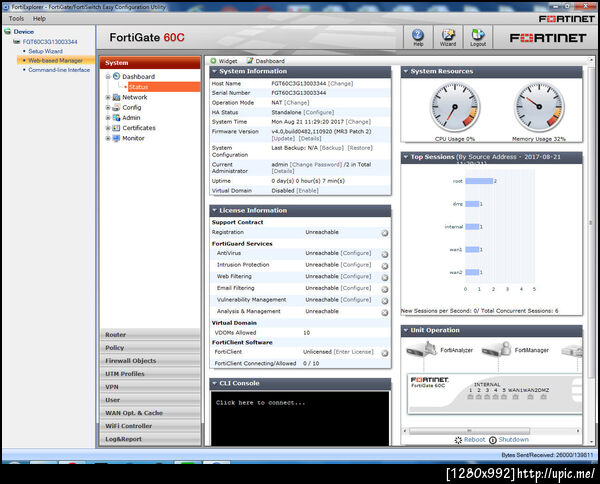Click Update link for Firmware Version
Image resolution: width=600 pixels, height=484 pixels.
pyautogui.click(x=283, y=139)
